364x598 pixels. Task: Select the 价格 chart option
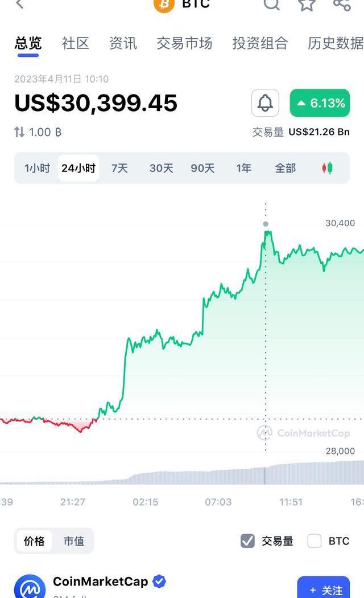(35, 541)
